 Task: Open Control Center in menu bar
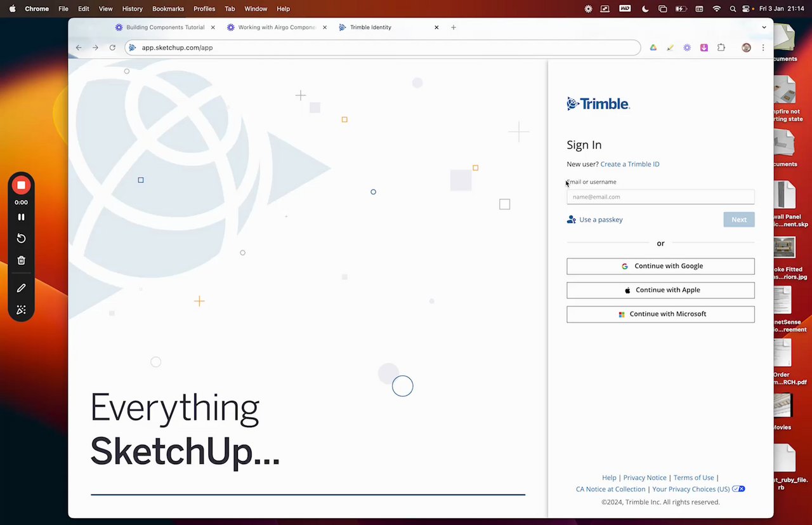(746, 9)
